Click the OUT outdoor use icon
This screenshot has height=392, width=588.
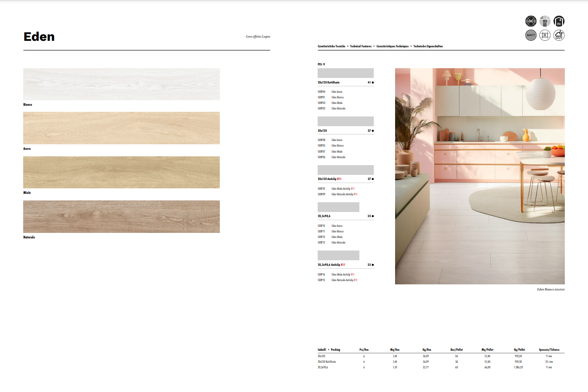559,35
